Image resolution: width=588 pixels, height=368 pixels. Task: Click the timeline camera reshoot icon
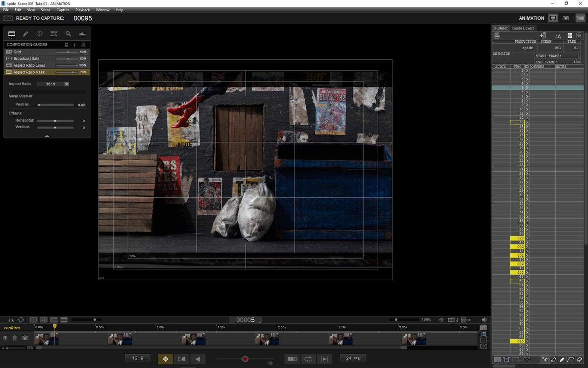pos(25,338)
